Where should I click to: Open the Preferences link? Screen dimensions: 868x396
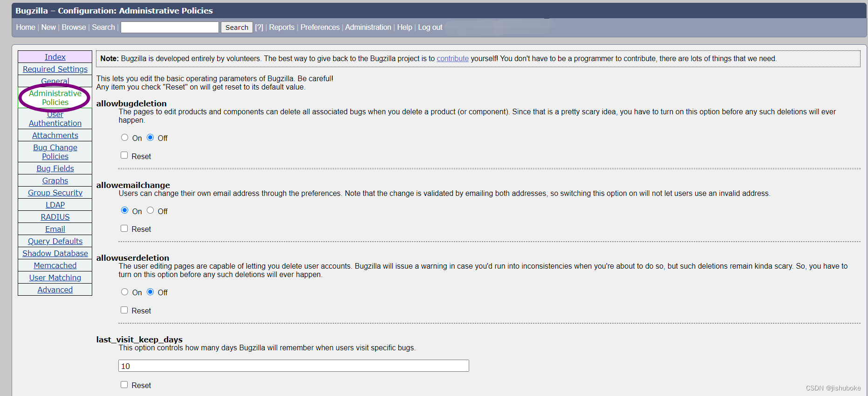[x=320, y=28]
